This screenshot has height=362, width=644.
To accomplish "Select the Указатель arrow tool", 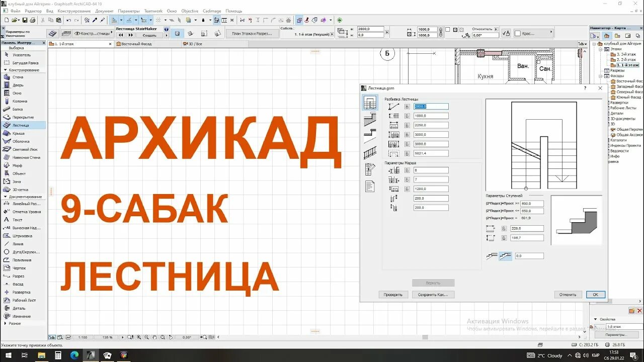I will tap(23, 55).
